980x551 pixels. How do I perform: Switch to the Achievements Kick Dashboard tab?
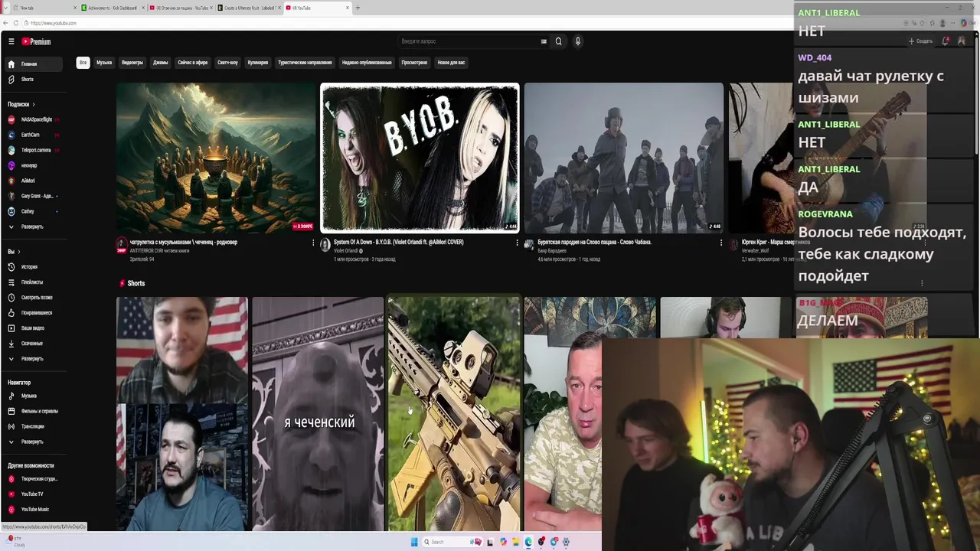(x=112, y=8)
